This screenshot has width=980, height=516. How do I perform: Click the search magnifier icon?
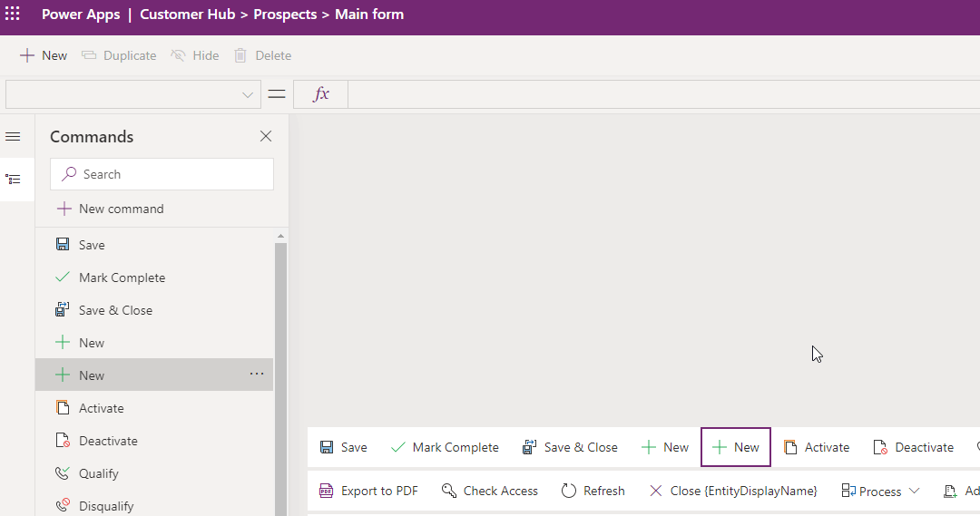click(69, 174)
